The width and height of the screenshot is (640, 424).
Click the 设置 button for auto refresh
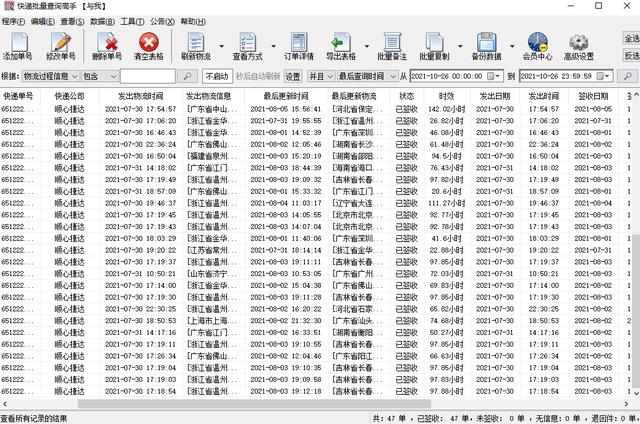(293, 76)
